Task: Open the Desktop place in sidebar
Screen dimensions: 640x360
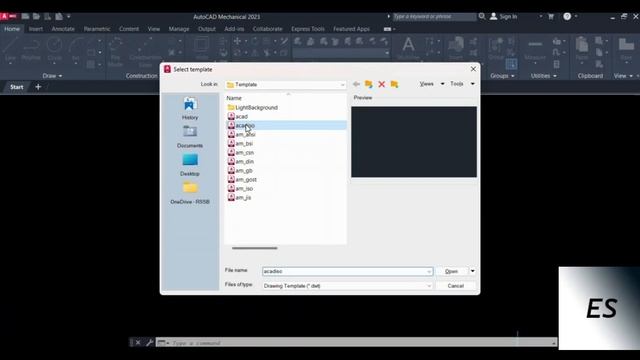Action: point(190,165)
